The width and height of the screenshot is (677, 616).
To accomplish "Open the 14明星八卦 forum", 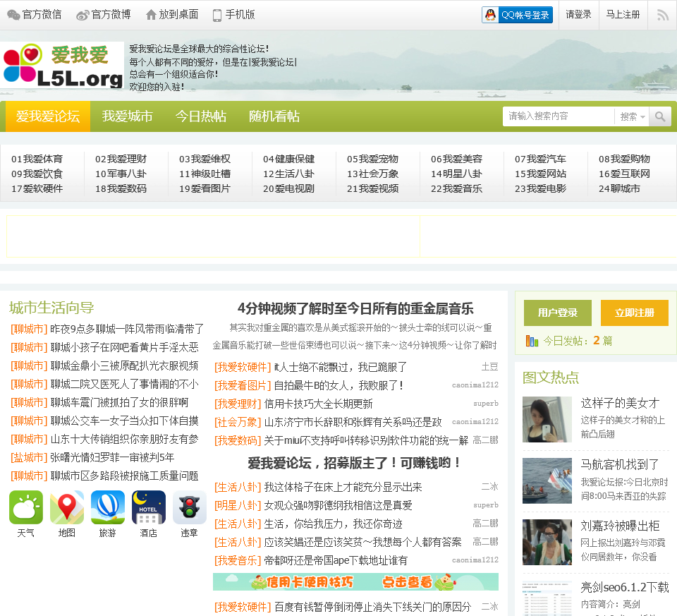I will (x=456, y=174).
